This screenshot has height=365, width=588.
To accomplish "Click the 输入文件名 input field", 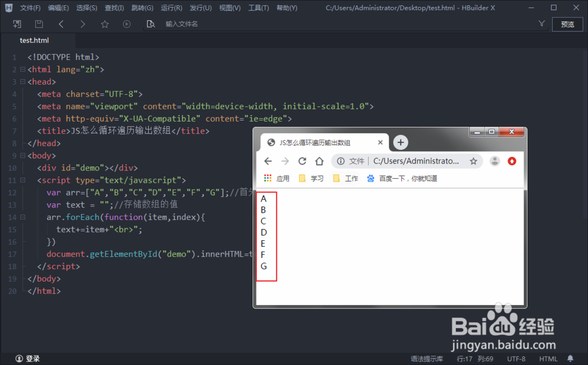I will [194, 25].
